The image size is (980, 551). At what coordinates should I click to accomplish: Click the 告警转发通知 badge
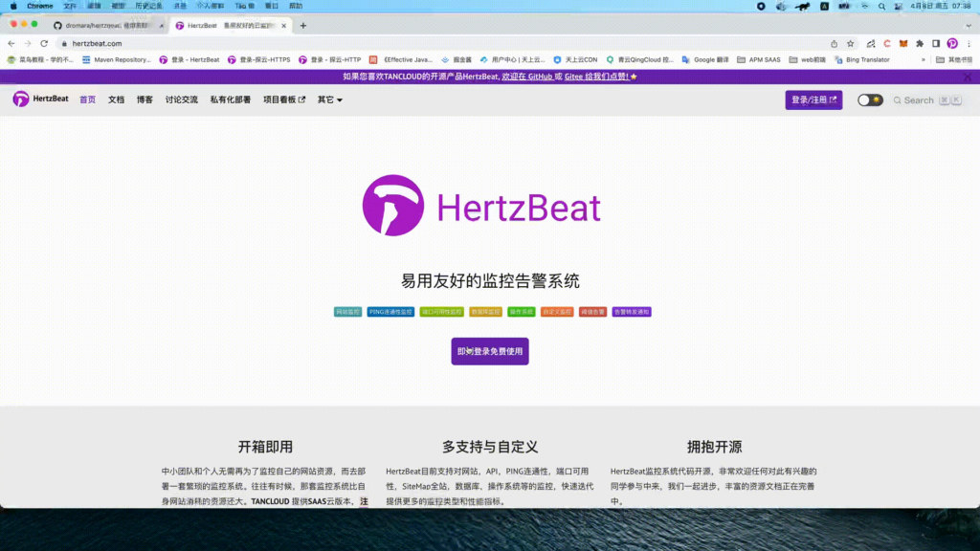[632, 312]
